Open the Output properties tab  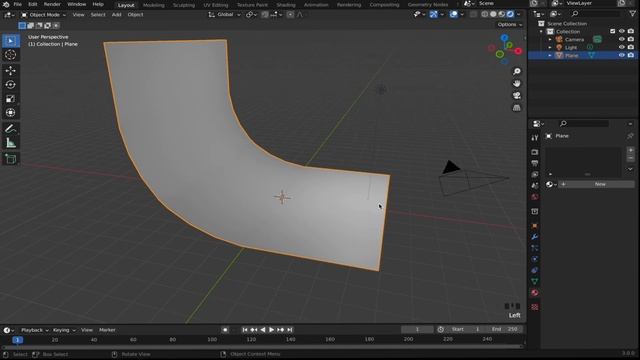tap(535, 163)
